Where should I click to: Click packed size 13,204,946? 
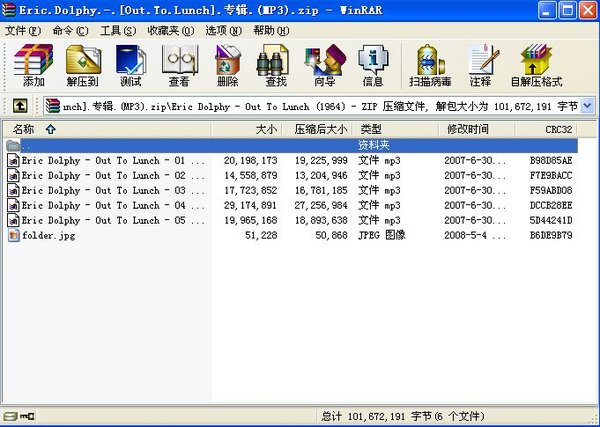tap(321, 176)
